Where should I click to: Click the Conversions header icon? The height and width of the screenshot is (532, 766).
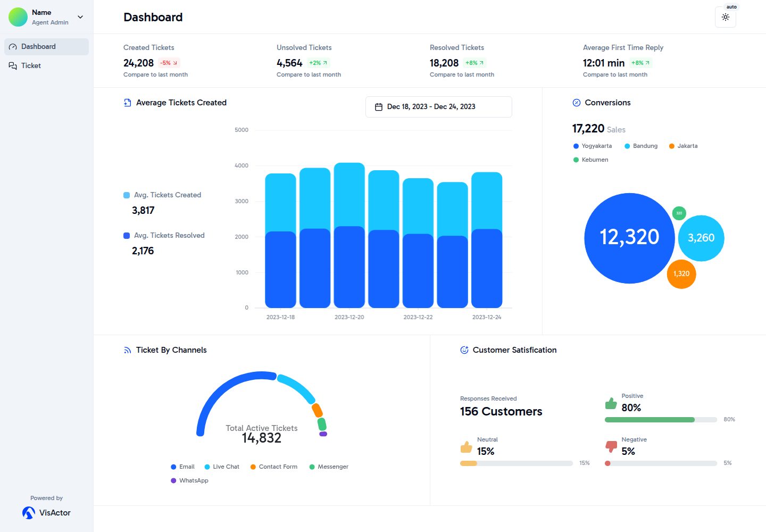coord(576,103)
